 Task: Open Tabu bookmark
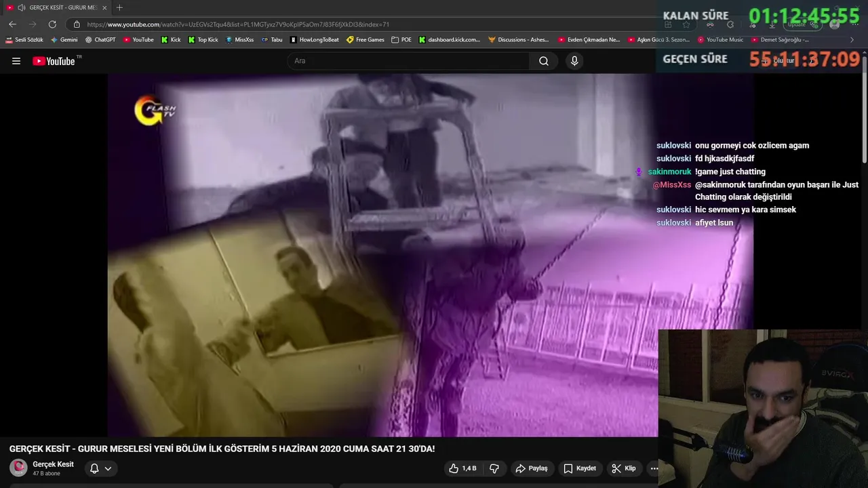coord(272,40)
